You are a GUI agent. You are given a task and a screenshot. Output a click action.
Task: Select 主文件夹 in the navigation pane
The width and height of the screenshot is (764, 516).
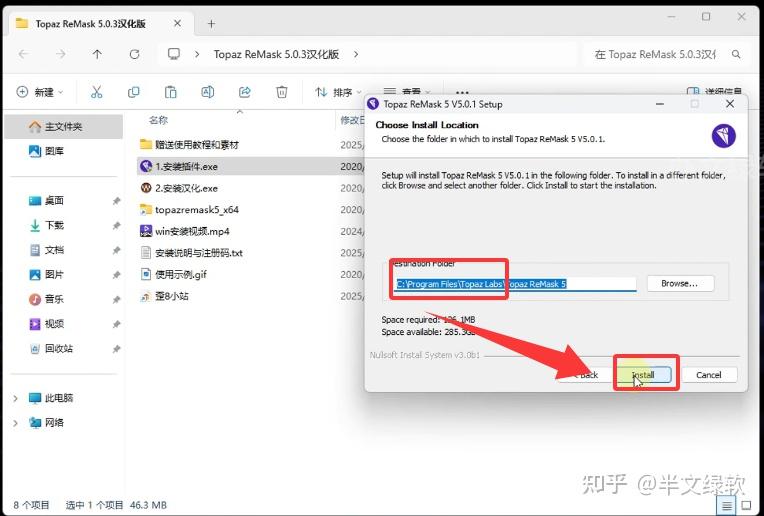63,127
